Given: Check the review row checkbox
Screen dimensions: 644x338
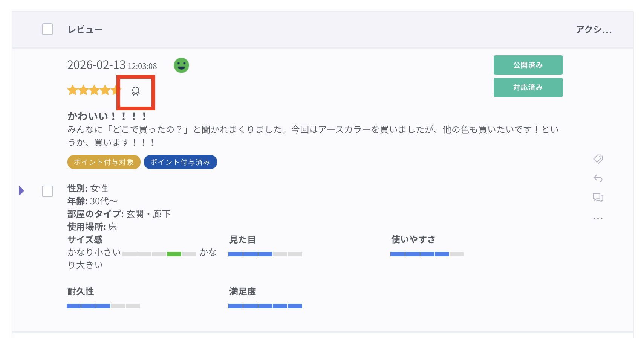Looking at the screenshot, I should (47, 191).
